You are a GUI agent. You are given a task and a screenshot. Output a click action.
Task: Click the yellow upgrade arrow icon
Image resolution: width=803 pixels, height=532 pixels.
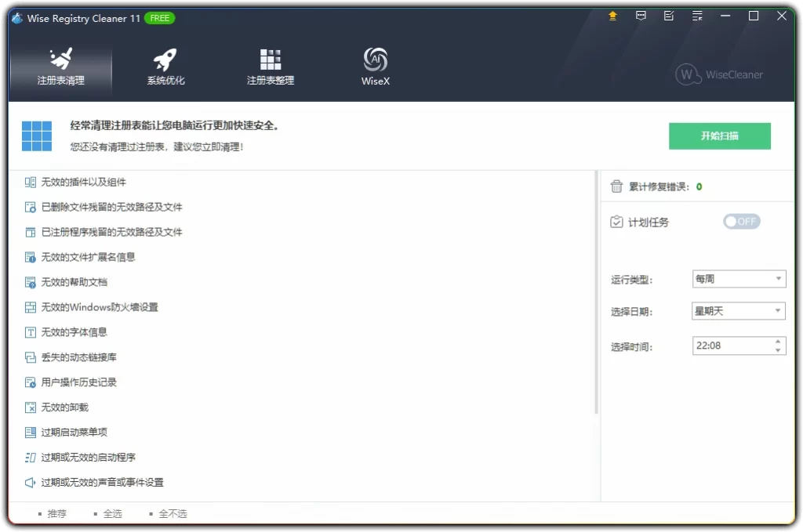point(612,16)
